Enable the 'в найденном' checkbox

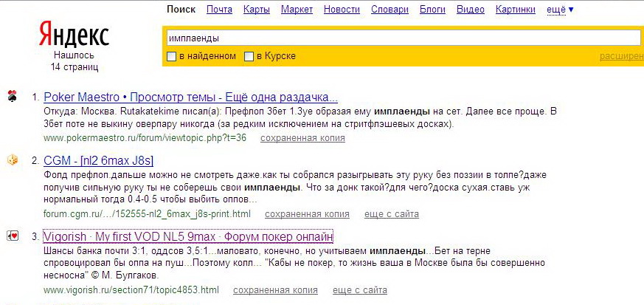tap(171, 56)
